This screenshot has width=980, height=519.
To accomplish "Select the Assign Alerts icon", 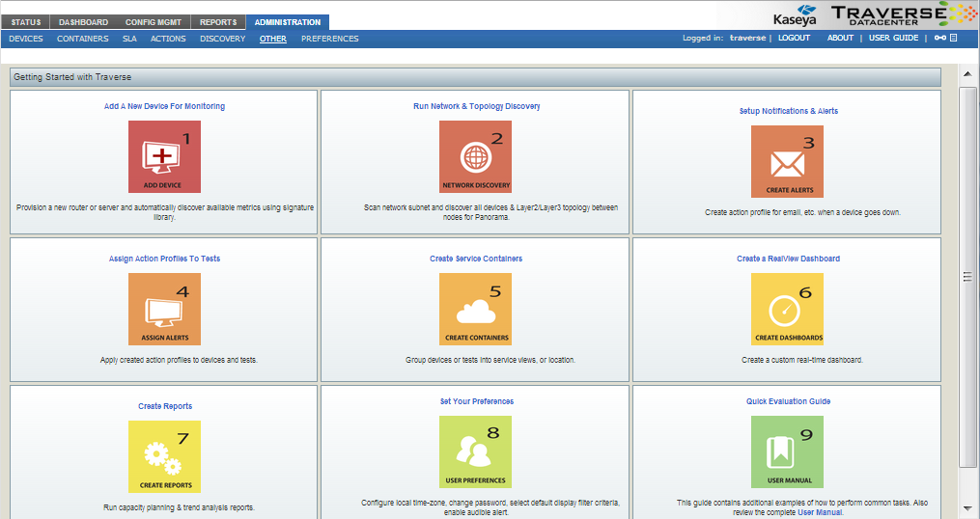I will pyautogui.click(x=164, y=309).
